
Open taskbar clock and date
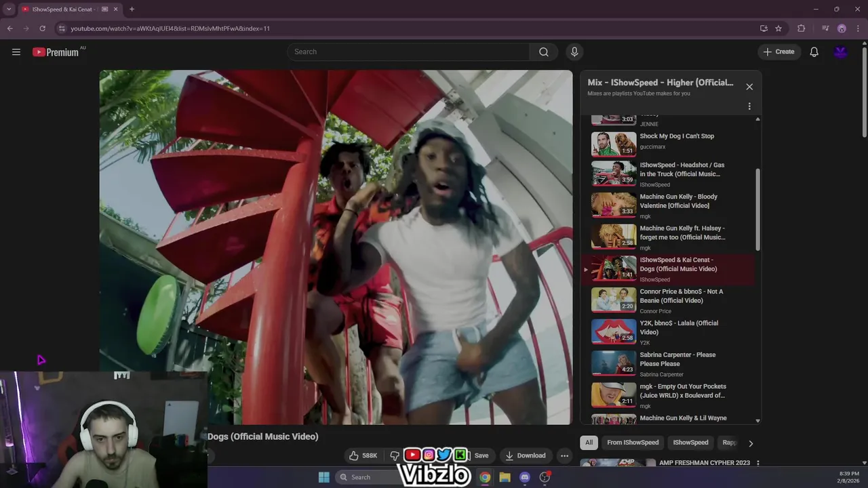point(848,477)
